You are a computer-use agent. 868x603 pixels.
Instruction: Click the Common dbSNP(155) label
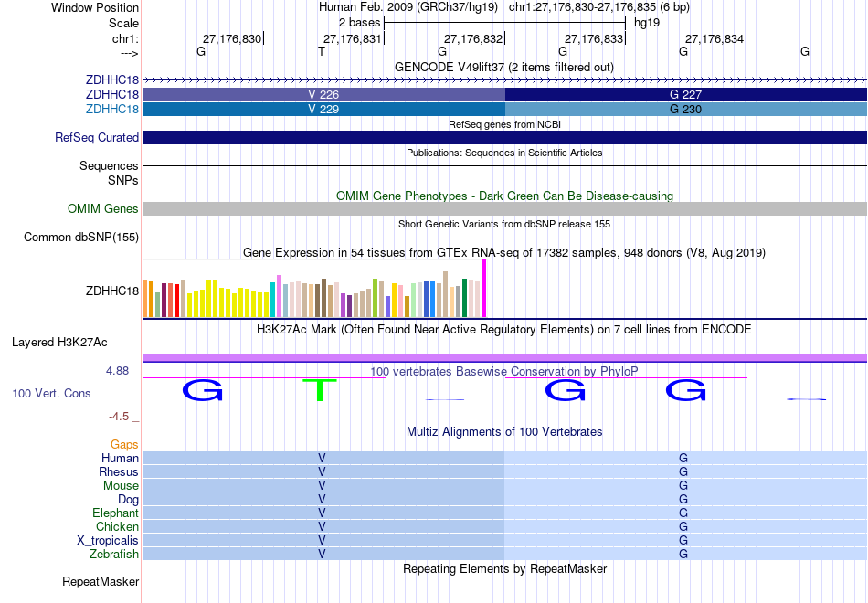80,237
